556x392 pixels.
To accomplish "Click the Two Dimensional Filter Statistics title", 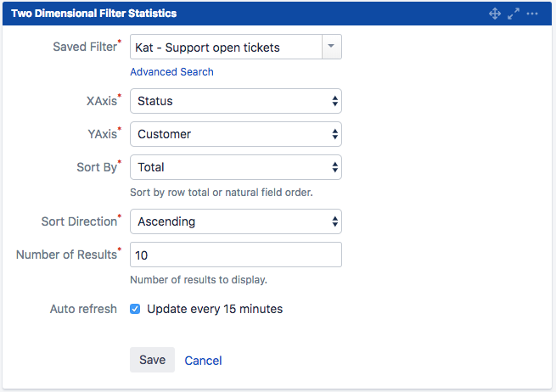I will point(93,14).
